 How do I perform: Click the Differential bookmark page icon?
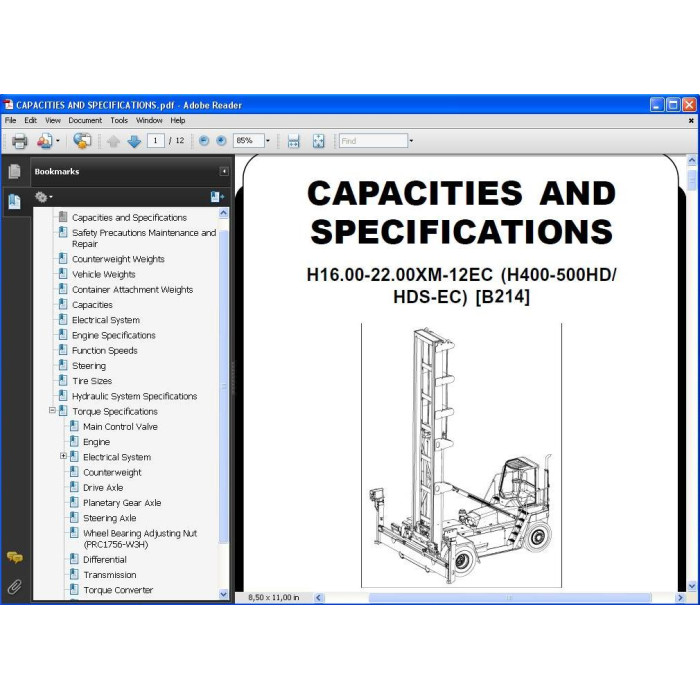click(75, 558)
